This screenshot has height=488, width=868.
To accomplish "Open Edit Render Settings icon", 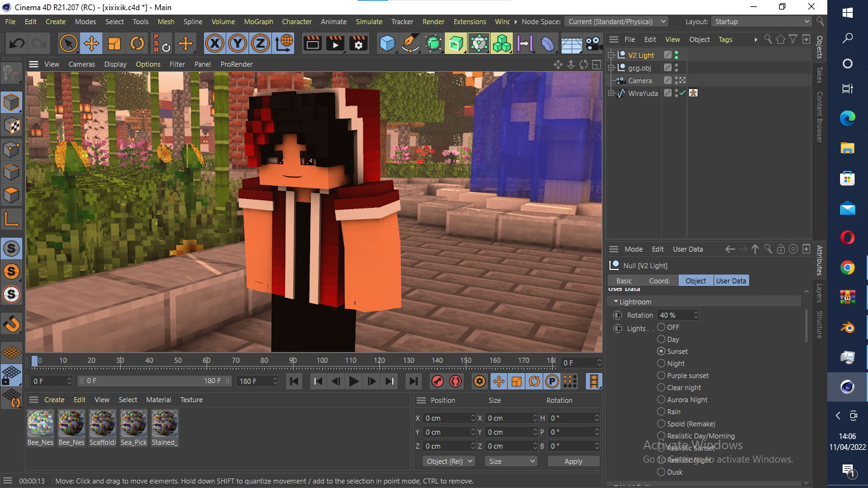I will pos(358,43).
